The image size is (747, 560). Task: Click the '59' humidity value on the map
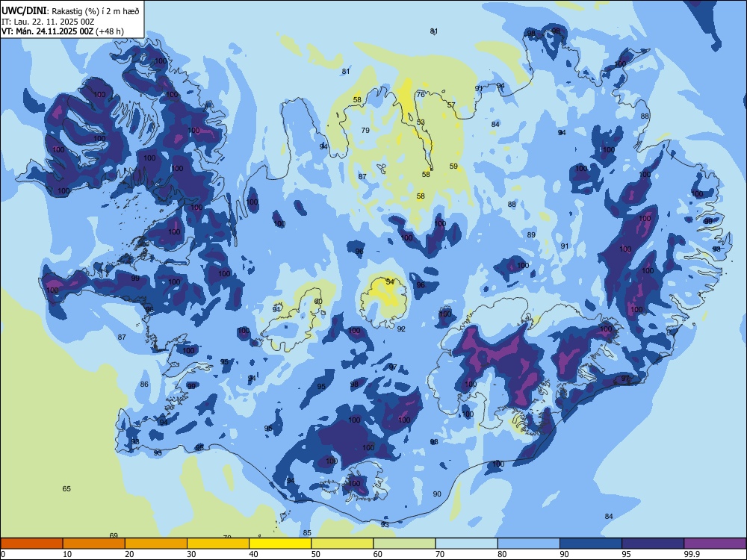coord(453,167)
